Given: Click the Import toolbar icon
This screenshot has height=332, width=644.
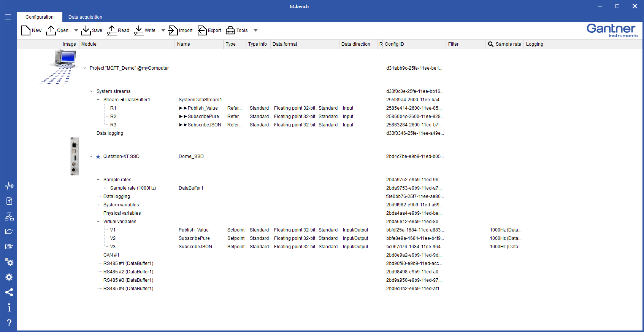Looking at the screenshot, I should pyautogui.click(x=173, y=30).
